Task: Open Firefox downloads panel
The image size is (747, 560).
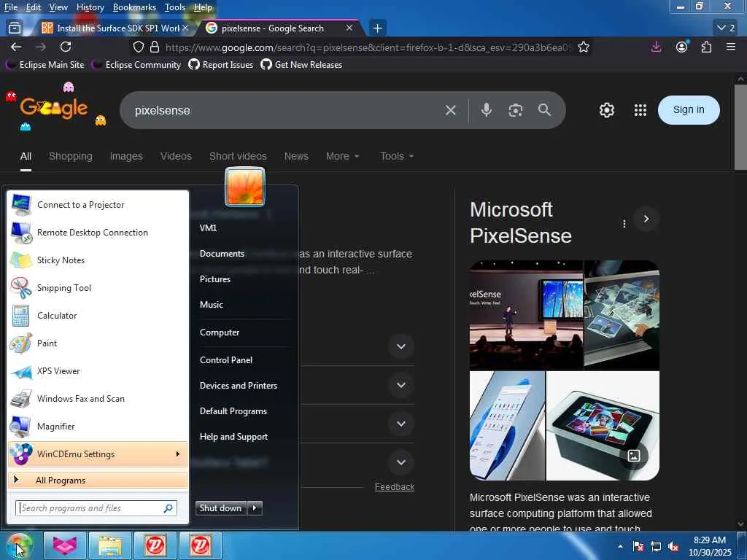Action: [656, 47]
